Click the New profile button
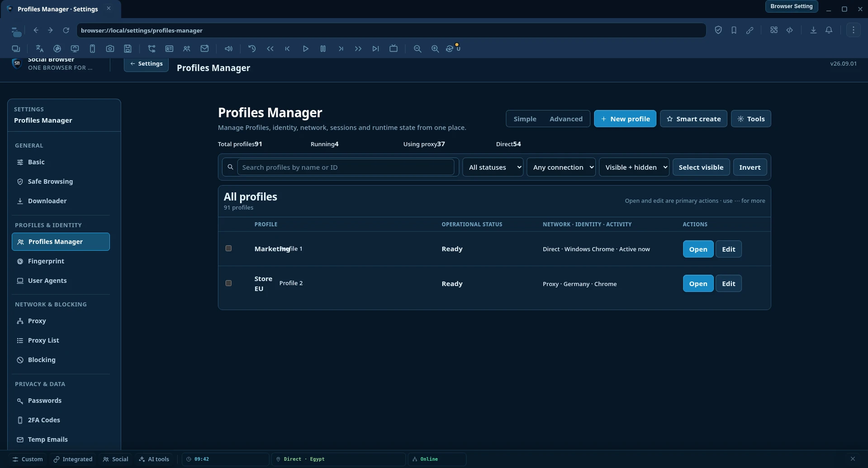This screenshot has width=868, height=468. [x=625, y=119]
